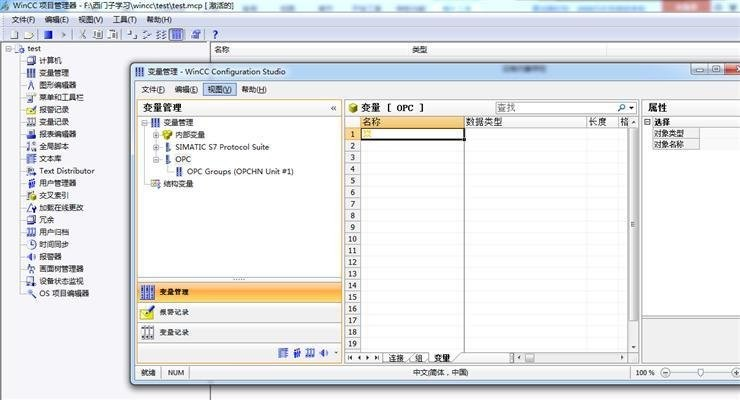This screenshot has height=400, width=740.
Task: Click the Copy icon in the explorer toolbar
Action: pyautogui.click(x=98, y=34)
